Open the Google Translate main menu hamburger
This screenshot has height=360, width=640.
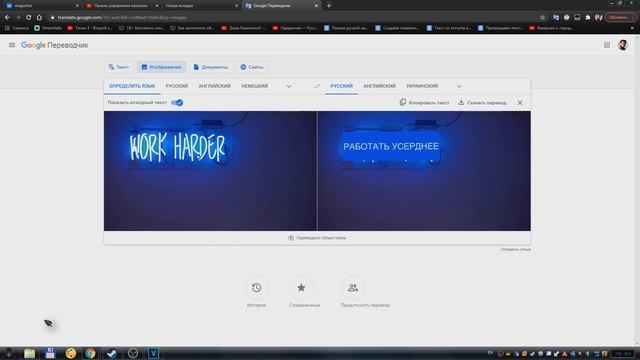tap(12, 45)
